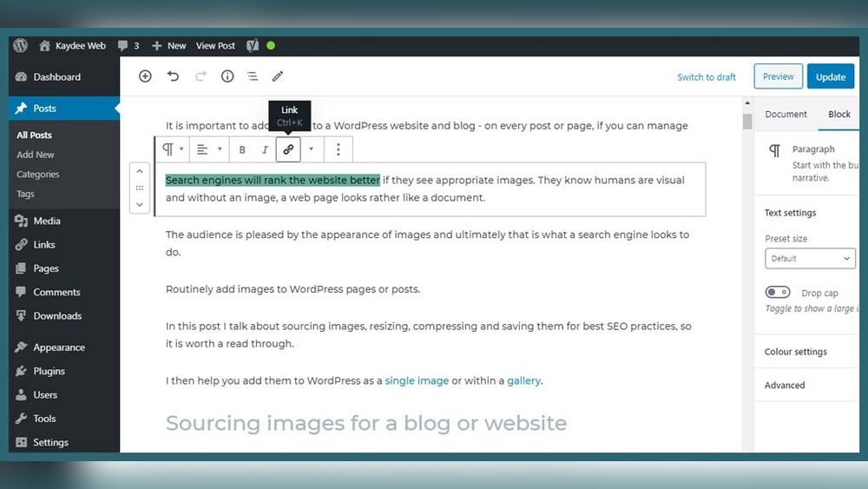Image resolution: width=868 pixels, height=489 pixels.
Task: Open Posts menu in sidebar
Action: (x=63, y=109)
